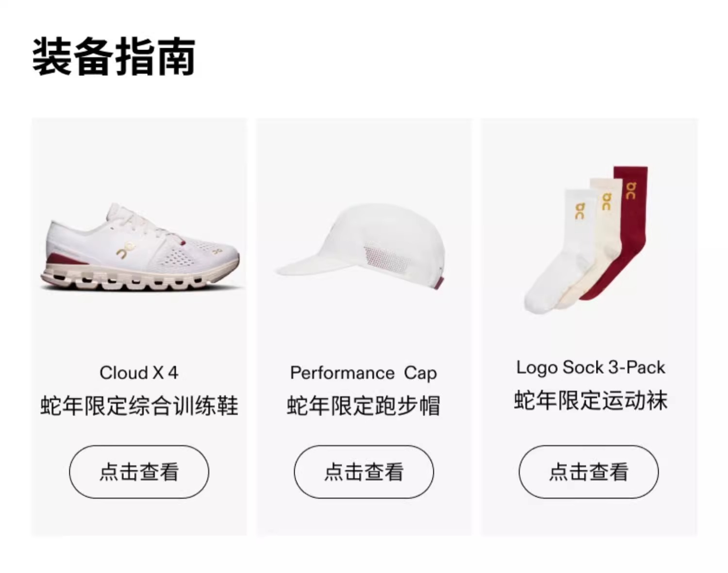Open the Logo Sock 3-Pack title link
This screenshot has height=573, width=728.
(590, 368)
